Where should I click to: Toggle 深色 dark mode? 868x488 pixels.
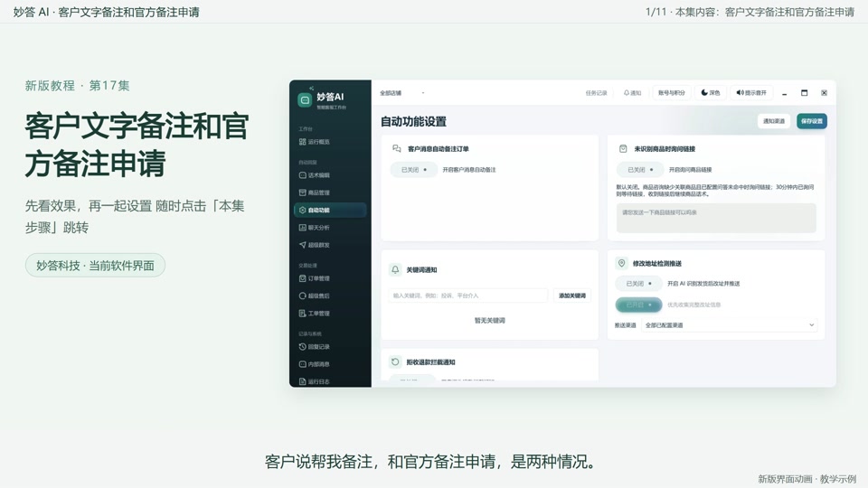711,93
